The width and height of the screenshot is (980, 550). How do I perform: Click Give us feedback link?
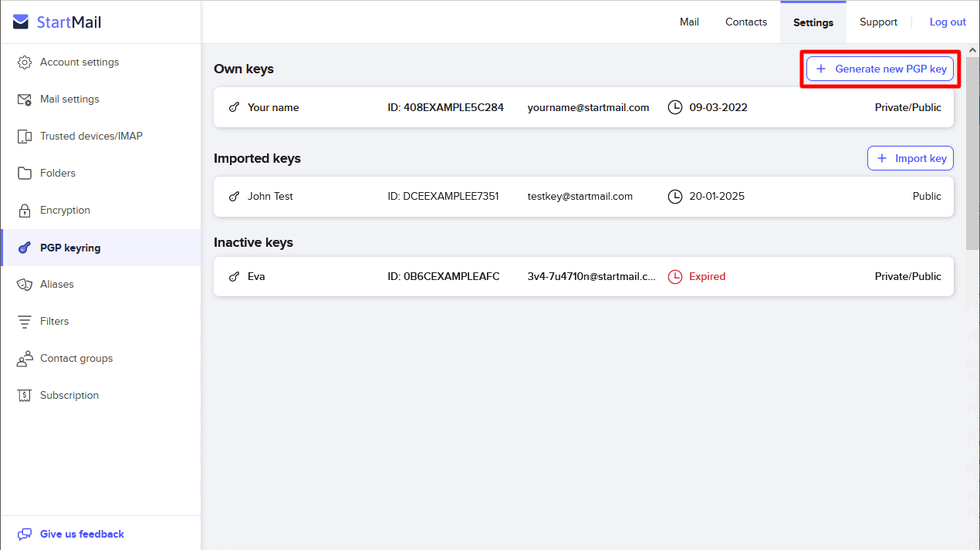(x=82, y=535)
